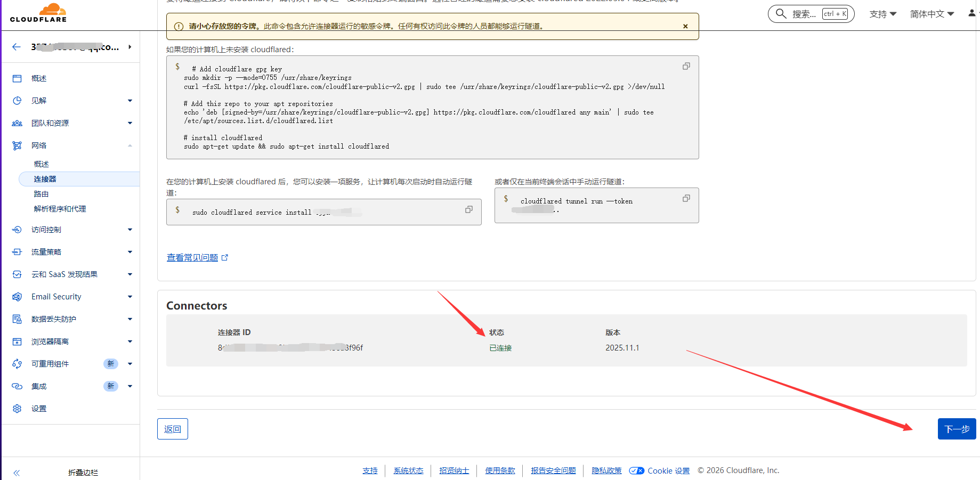Copy the tunnel run token command
980x480 pixels.
pyautogui.click(x=686, y=198)
